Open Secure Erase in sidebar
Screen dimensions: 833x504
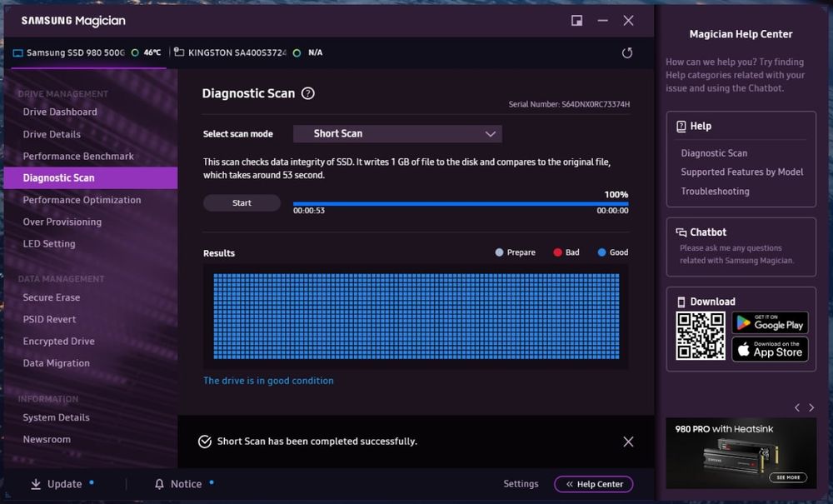click(x=52, y=297)
